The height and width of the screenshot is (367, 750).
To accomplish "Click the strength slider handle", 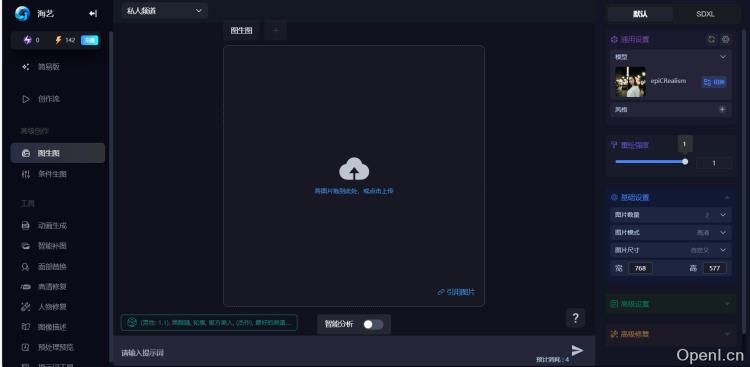I will [685, 162].
